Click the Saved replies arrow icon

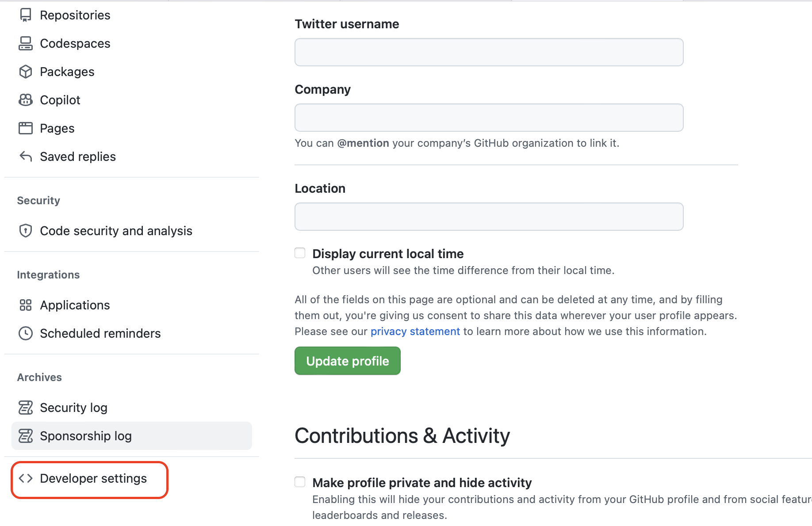tap(26, 156)
